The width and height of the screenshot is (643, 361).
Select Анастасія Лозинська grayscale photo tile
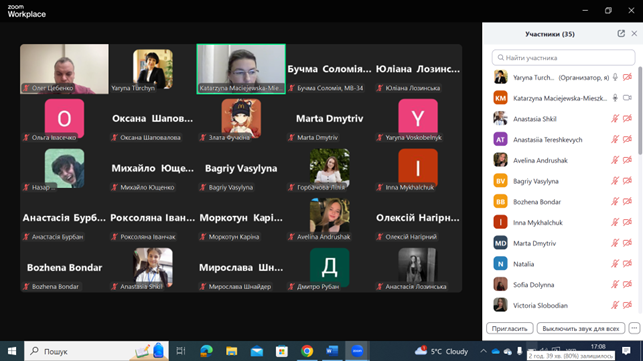[418, 268]
